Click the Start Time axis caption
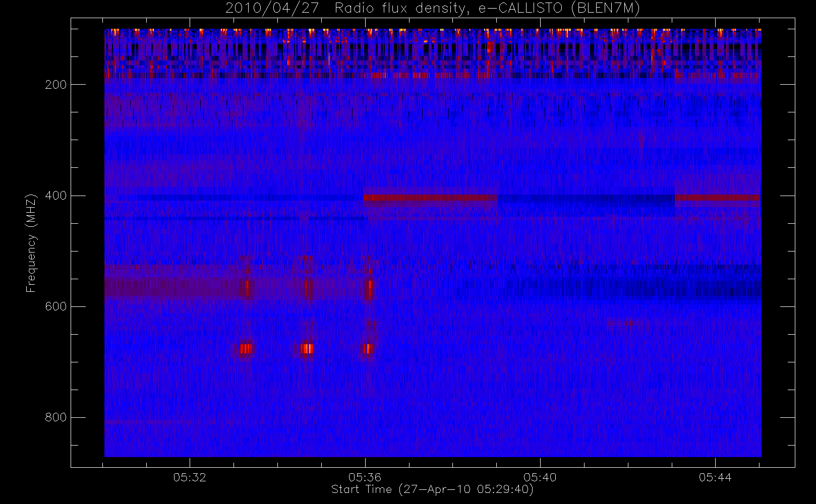 432,489
